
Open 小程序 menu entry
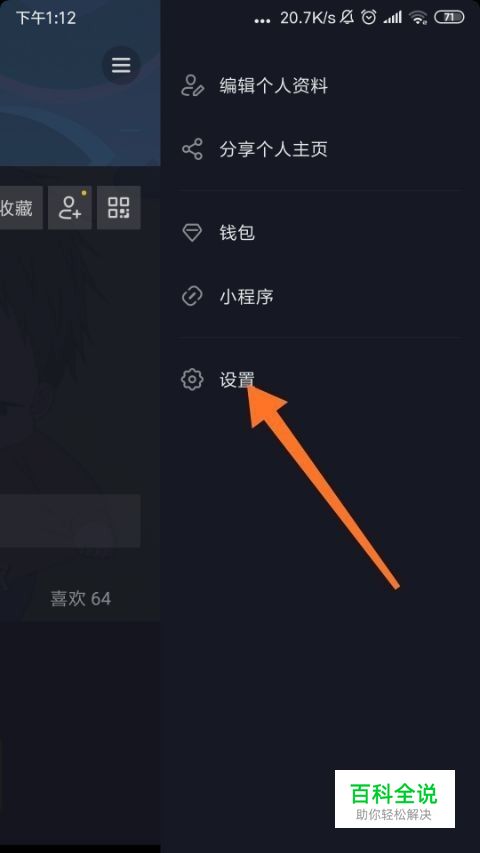(320, 297)
